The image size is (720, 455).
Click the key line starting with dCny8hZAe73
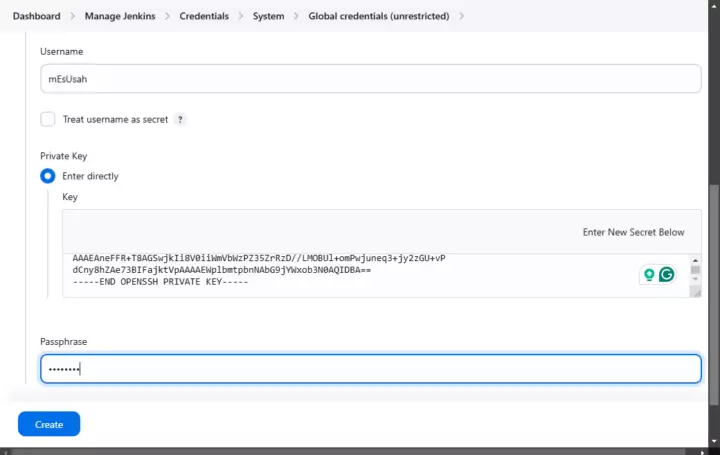(x=222, y=270)
